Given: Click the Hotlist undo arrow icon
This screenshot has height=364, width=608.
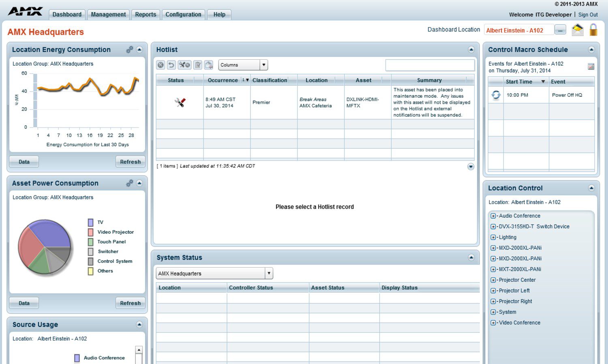Looking at the screenshot, I should point(171,65).
